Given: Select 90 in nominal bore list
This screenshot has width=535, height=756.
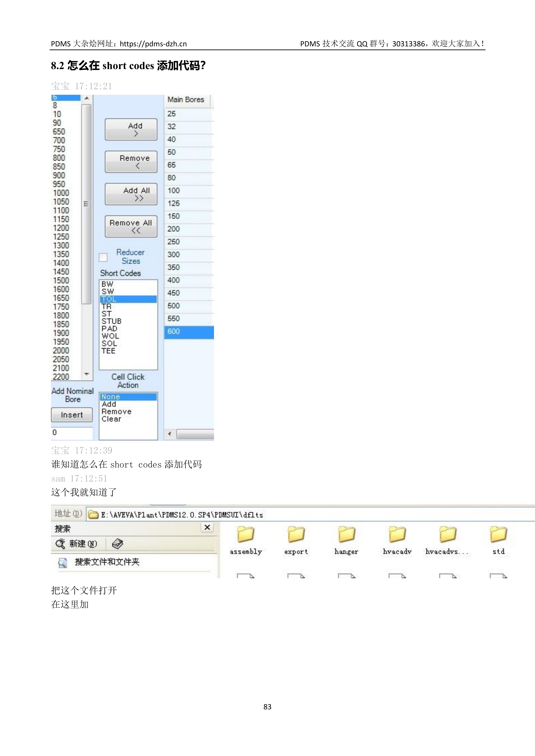Looking at the screenshot, I should 66,123.
